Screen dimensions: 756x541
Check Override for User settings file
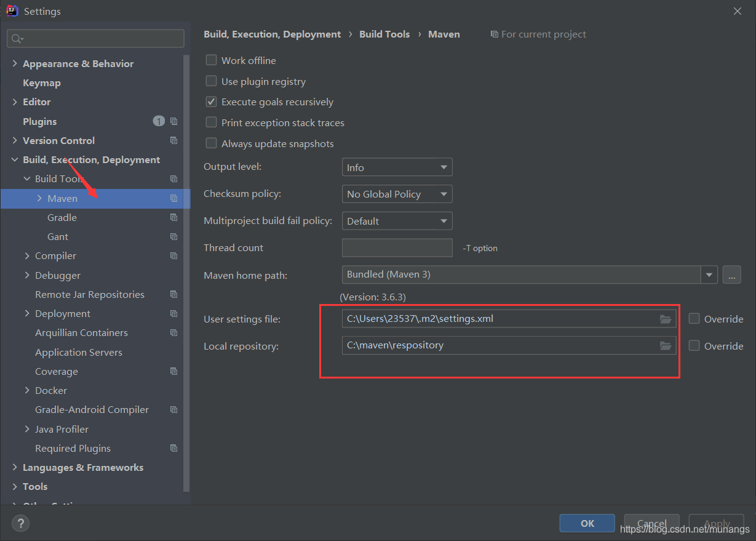(x=694, y=319)
